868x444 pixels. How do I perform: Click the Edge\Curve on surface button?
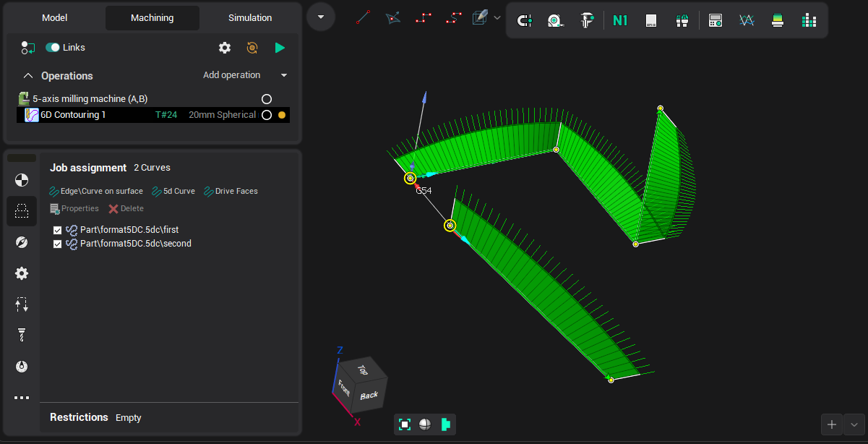[x=96, y=191]
